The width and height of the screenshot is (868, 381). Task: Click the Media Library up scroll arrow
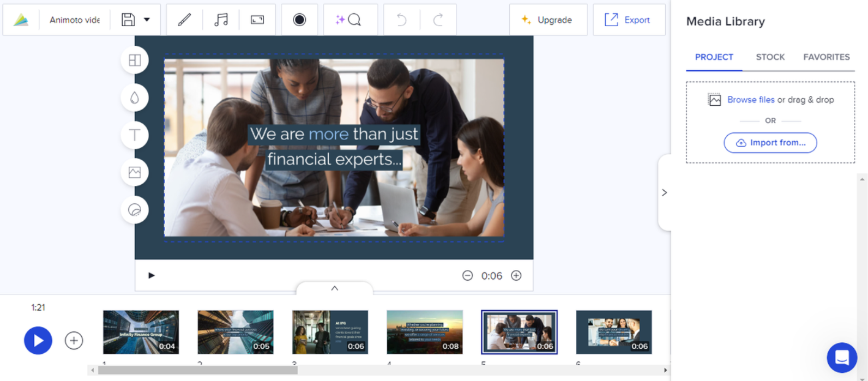[x=863, y=179]
